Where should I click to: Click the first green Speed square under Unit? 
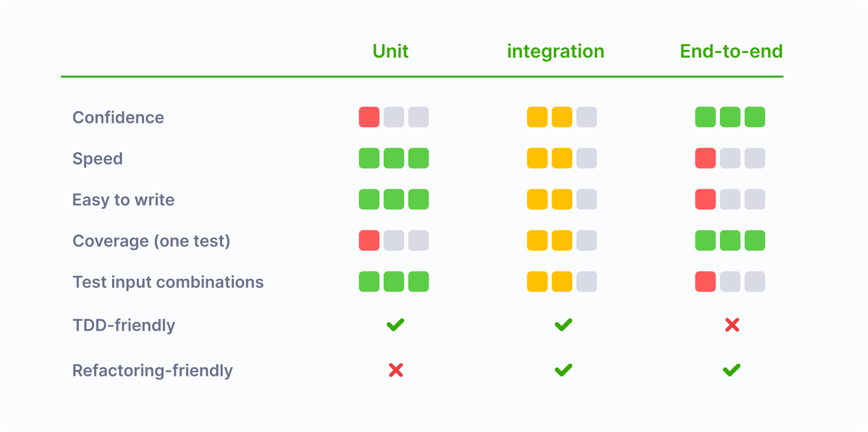click(x=369, y=158)
